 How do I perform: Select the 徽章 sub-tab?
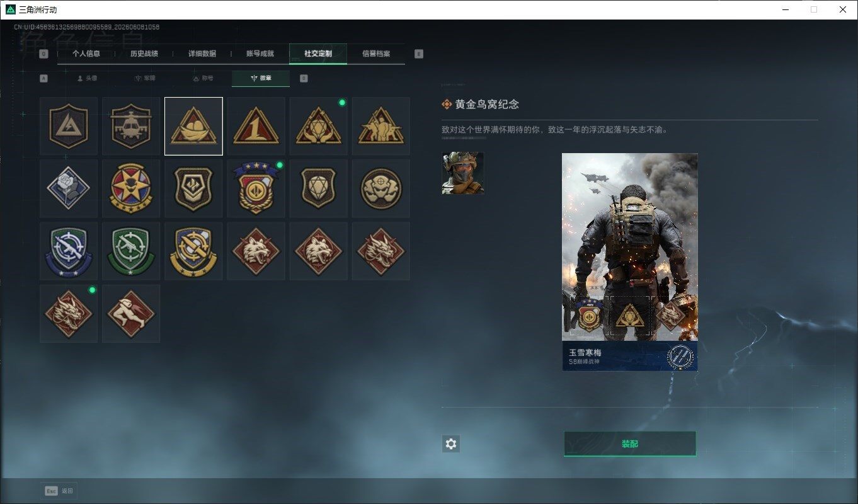pos(261,79)
